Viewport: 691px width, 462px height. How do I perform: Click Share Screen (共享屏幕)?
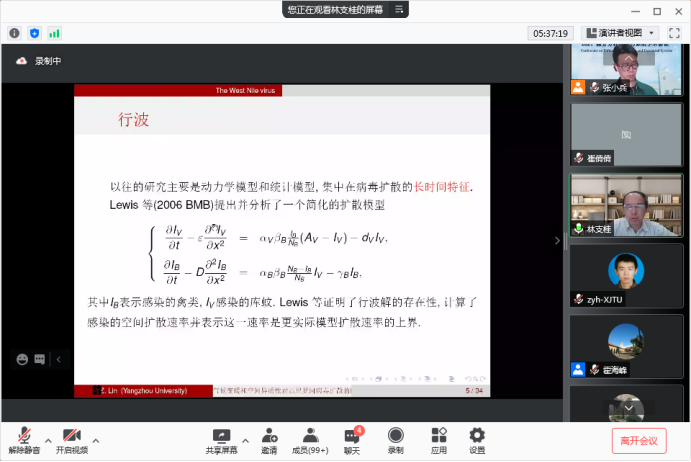(x=221, y=440)
